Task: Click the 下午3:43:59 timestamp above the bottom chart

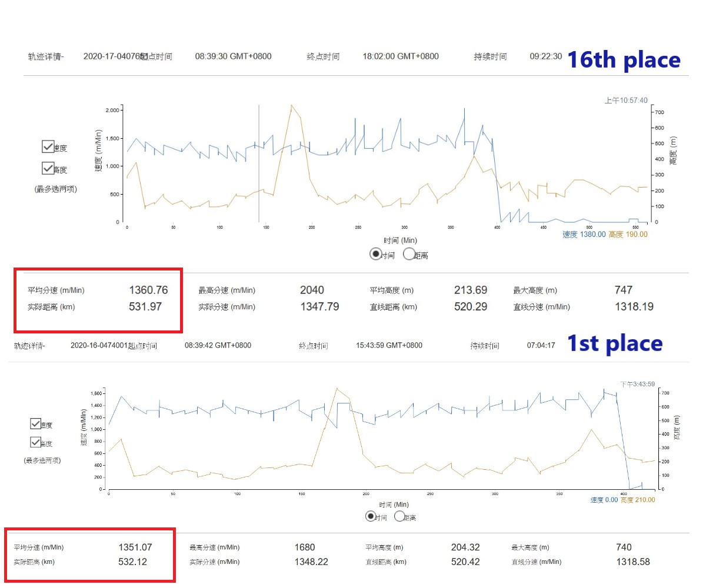Action: (x=637, y=384)
